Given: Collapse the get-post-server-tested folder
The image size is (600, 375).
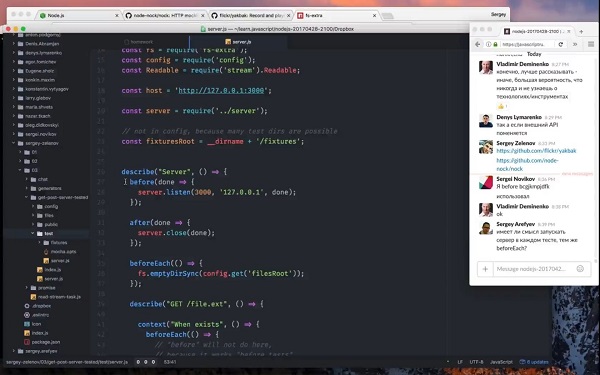Looking at the screenshot, I should pyautogui.click(x=27, y=197).
